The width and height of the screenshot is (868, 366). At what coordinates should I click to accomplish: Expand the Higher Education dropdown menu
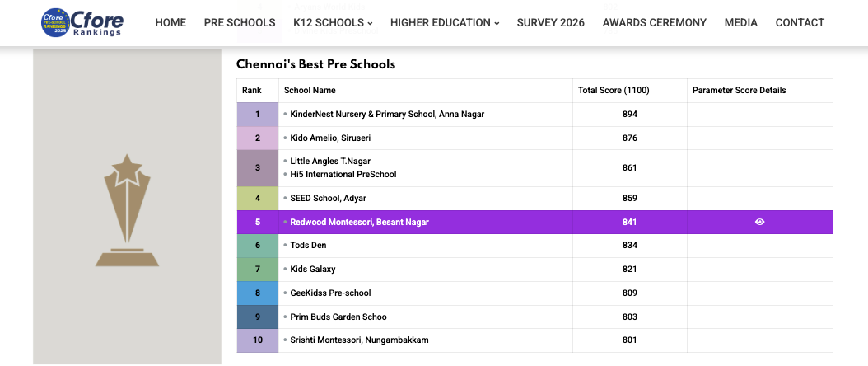click(445, 23)
